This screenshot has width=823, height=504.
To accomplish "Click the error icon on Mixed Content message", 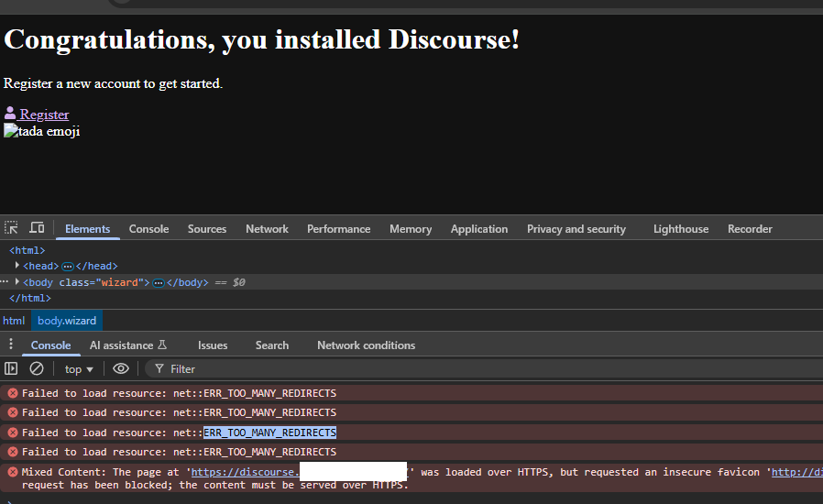I will click(x=13, y=471).
